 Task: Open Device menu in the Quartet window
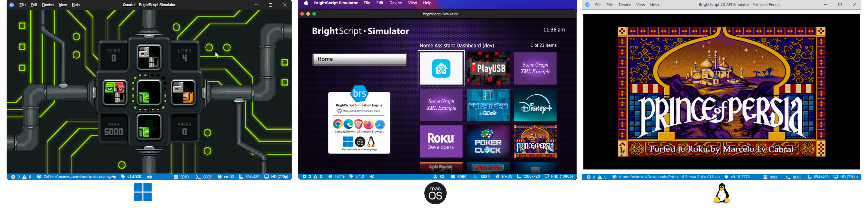[x=48, y=5]
